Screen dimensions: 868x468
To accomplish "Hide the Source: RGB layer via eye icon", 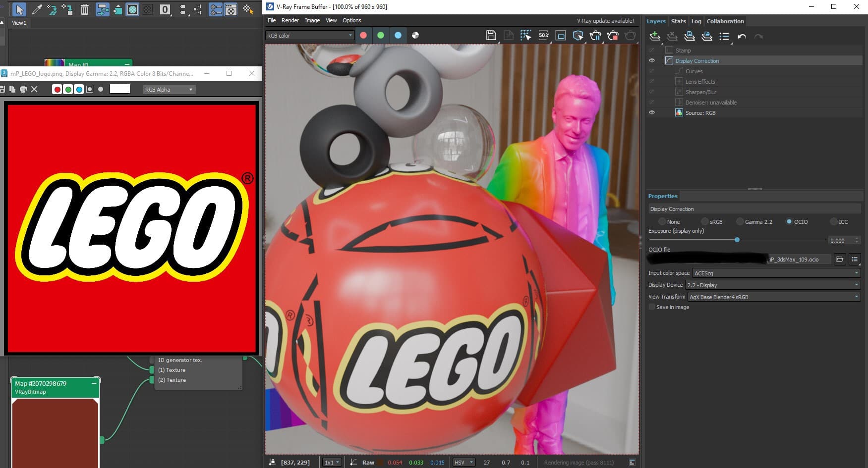I will click(652, 113).
